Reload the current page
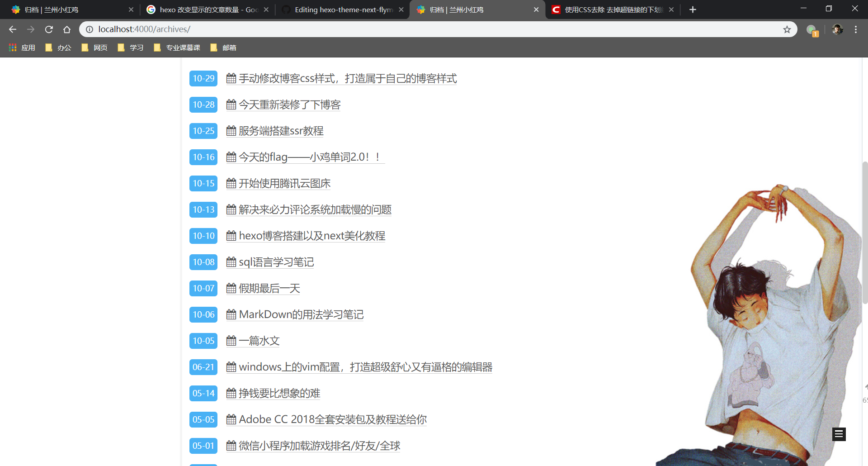Screen dimensions: 868x466 point(49,29)
